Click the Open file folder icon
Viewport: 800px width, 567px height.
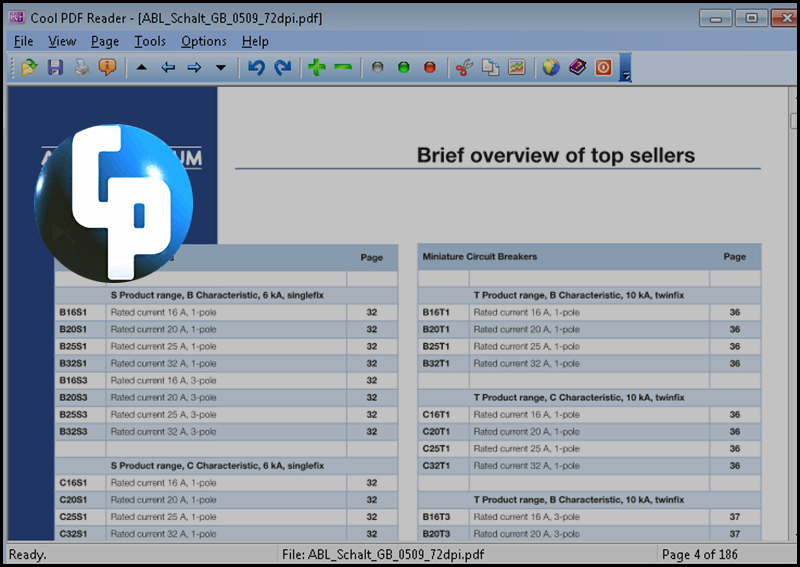(x=29, y=67)
